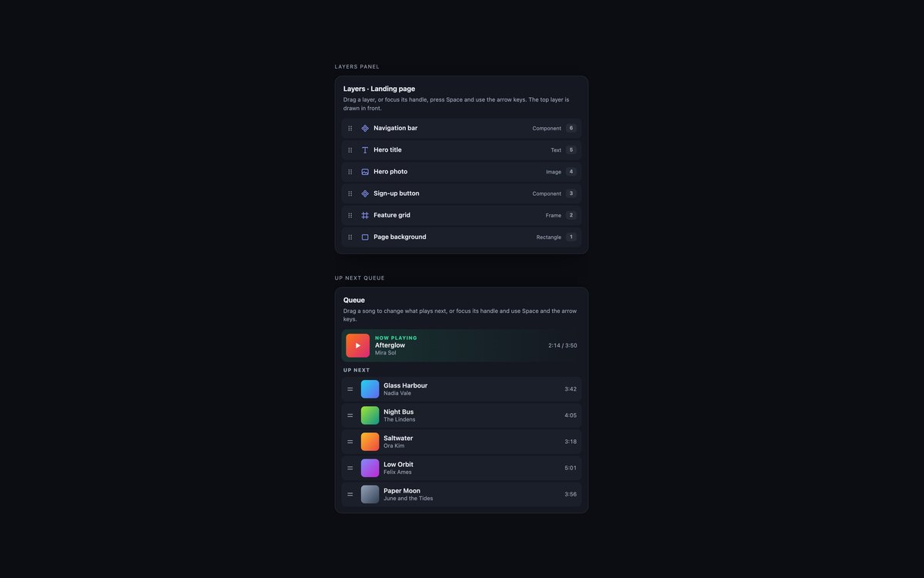Click the drag handle for Hero photo layer
Screen dimensions: 924x578
pos(350,172)
